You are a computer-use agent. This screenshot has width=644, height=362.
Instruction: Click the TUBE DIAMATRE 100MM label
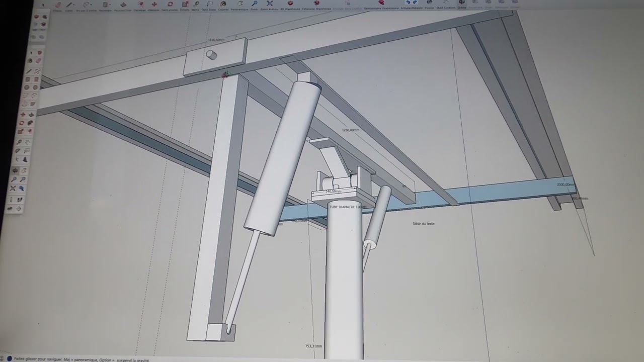[x=347, y=207]
